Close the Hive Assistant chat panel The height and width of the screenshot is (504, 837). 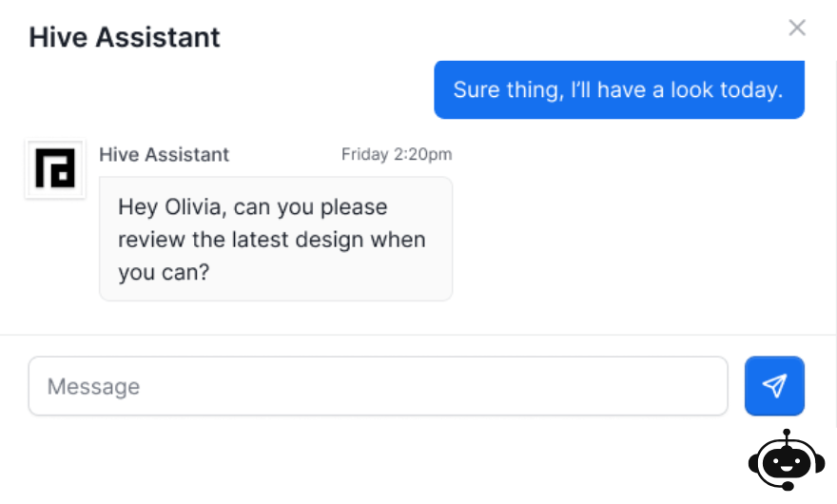tap(797, 28)
